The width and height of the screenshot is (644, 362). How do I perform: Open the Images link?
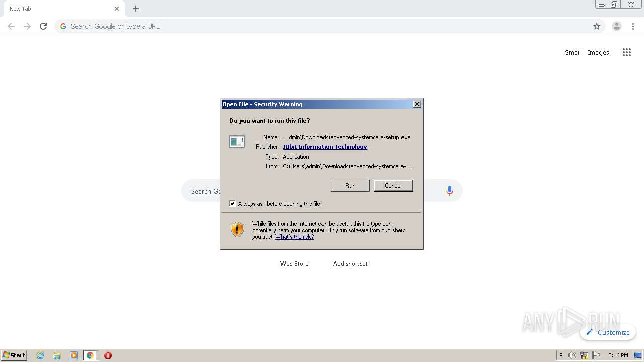(x=598, y=52)
